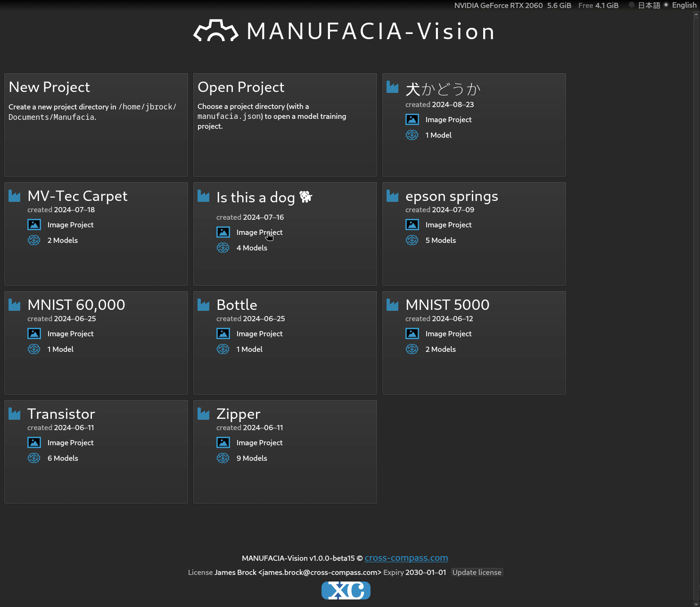Click factory icon on 犬かどうか project card
700x607 pixels.
(392, 87)
